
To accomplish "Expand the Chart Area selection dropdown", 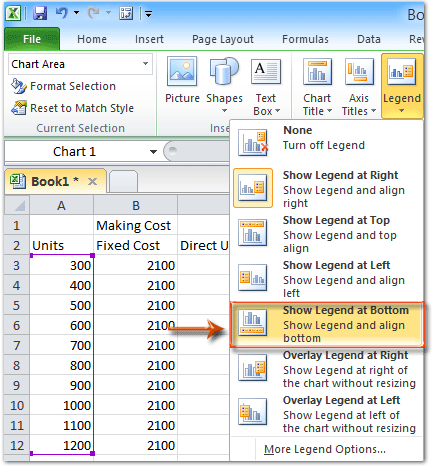I will point(146,64).
